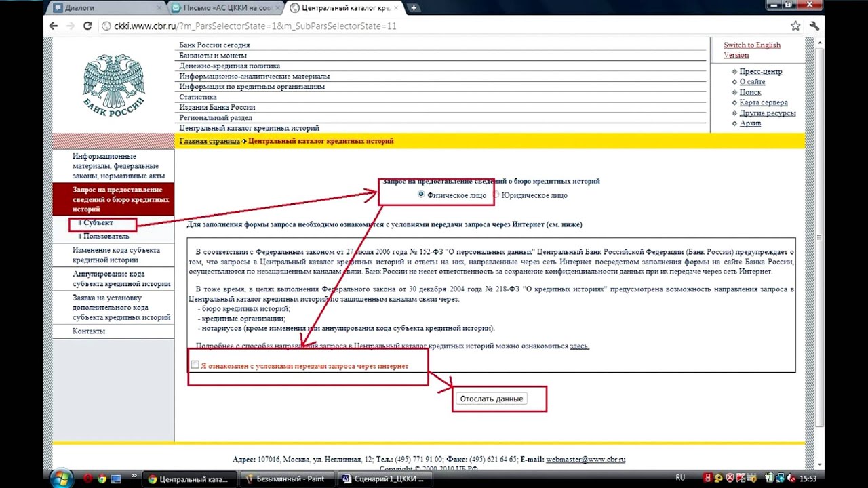Expand the quick launch overflow chevron

pos(134,476)
